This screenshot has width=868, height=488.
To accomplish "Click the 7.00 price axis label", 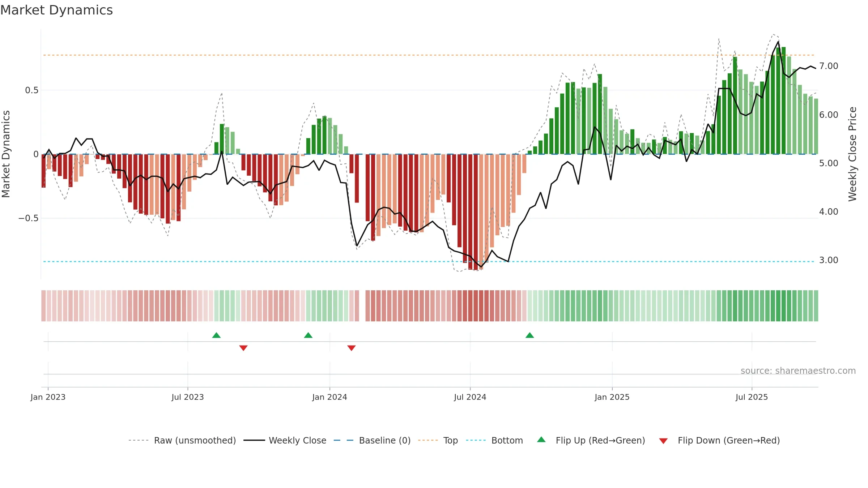I will tap(829, 66).
